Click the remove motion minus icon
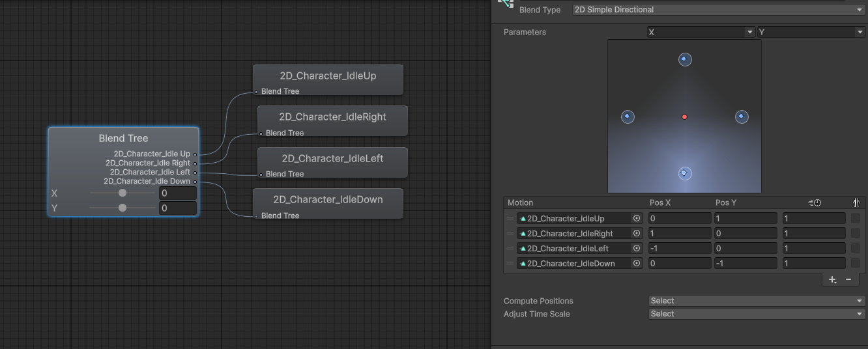Image resolution: width=868 pixels, height=349 pixels. (x=848, y=279)
